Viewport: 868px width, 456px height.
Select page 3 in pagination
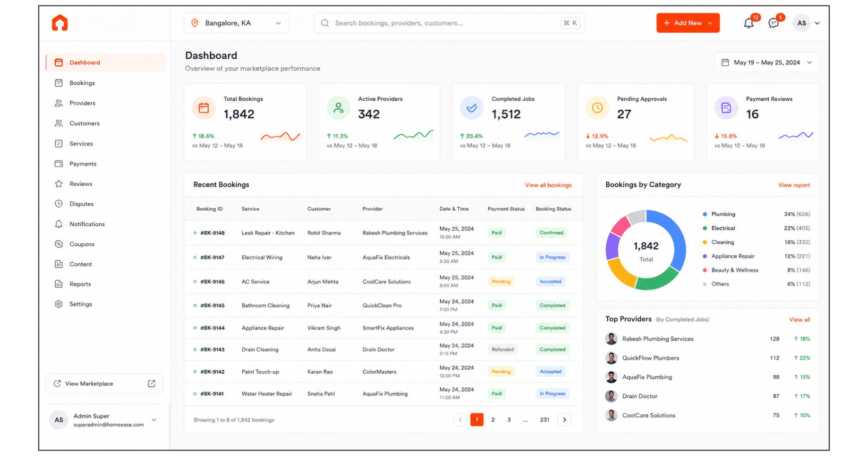(x=509, y=420)
